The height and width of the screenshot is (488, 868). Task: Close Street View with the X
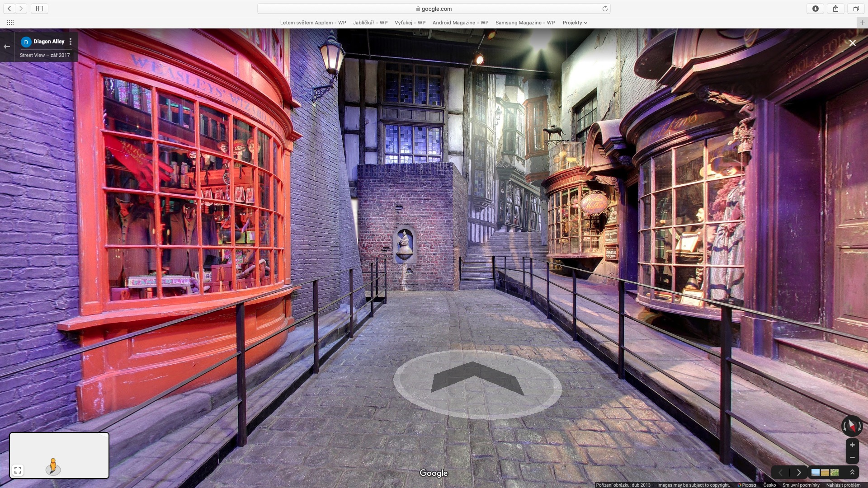pos(852,43)
